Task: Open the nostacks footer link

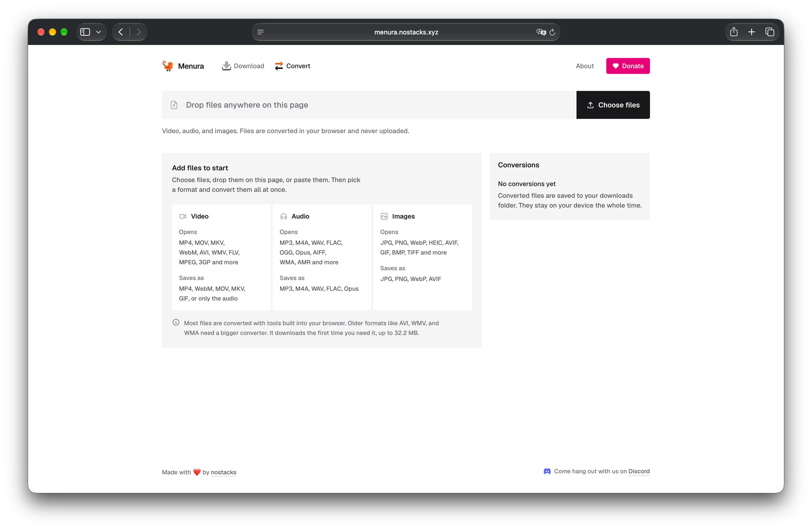Action: [x=223, y=472]
